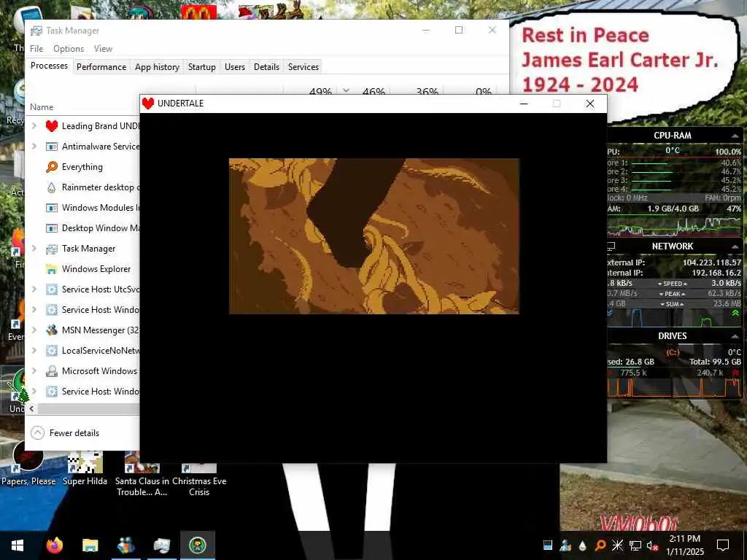Click the Rainmeter droplet tray icon
Viewport: 747px width, 560px height.
pos(583,545)
